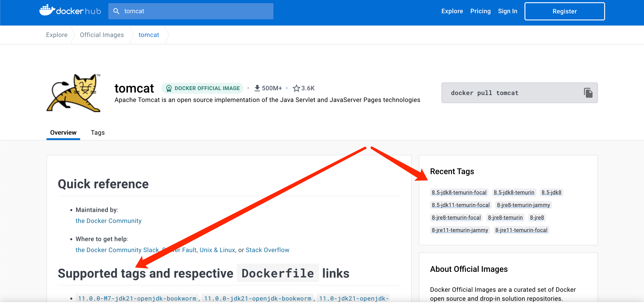
Task: Click Sign In
Action: [x=508, y=11]
